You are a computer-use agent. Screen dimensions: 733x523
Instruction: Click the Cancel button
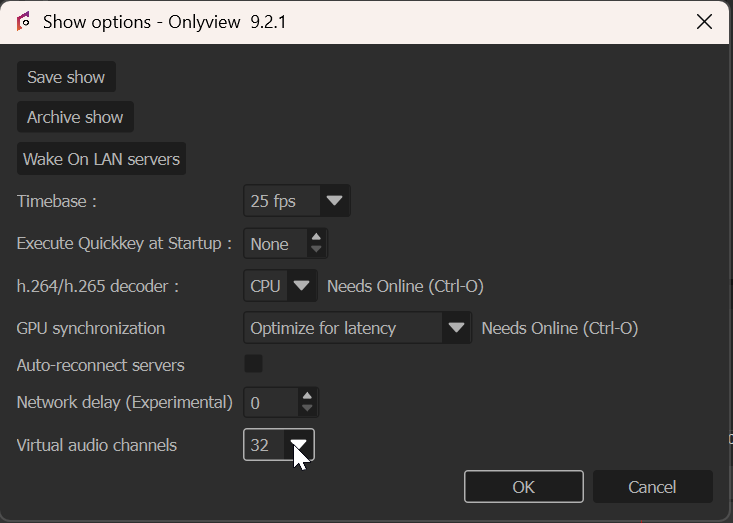tap(653, 487)
